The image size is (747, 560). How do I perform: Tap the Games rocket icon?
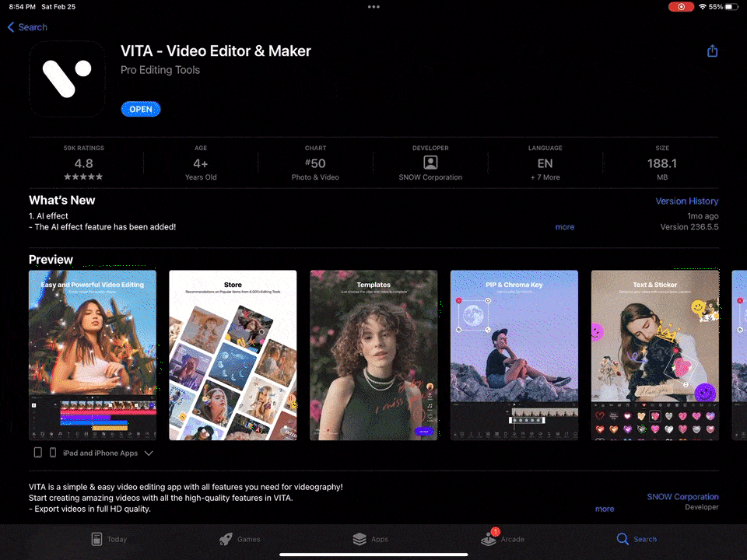tap(226, 539)
